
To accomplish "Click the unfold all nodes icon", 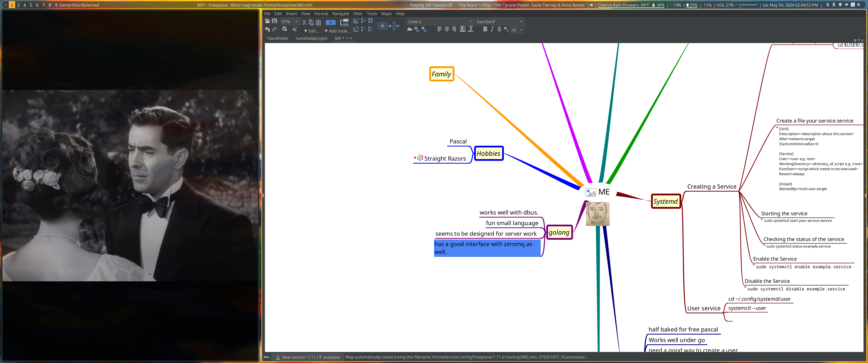I will click(x=371, y=21).
